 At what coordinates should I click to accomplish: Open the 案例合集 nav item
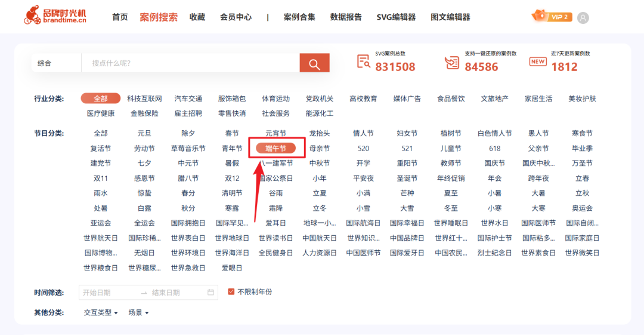[x=299, y=17]
